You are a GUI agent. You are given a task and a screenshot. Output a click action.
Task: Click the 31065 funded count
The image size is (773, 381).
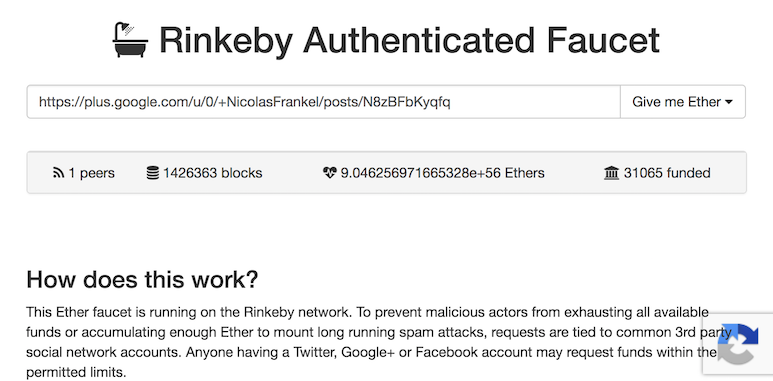tap(667, 173)
